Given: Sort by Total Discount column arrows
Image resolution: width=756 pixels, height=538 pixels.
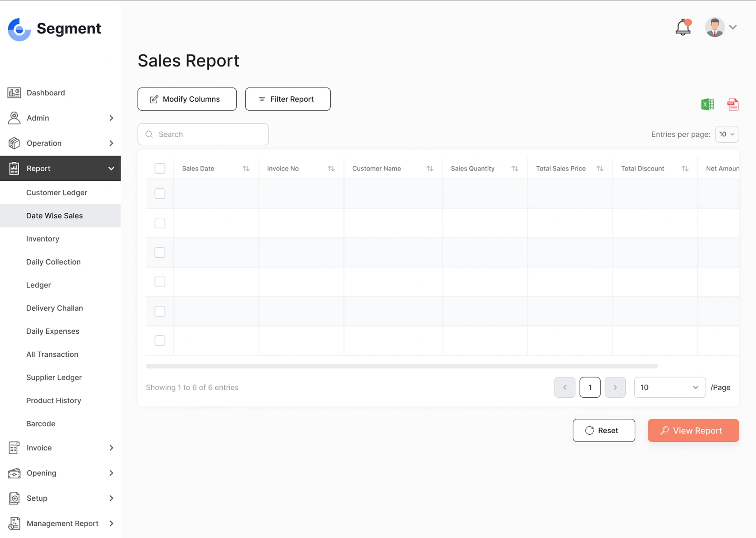Looking at the screenshot, I should (x=685, y=168).
